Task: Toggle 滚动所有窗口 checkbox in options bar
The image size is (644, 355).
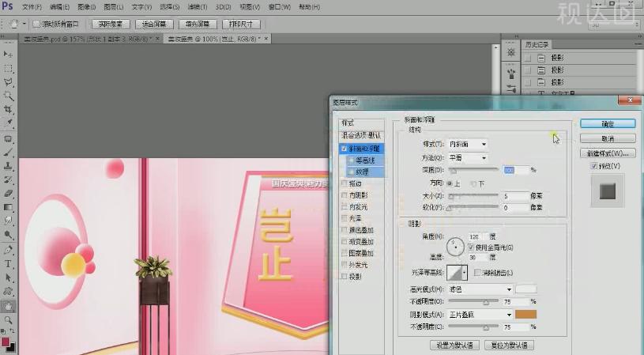Action: pyautogui.click(x=36, y=25)
